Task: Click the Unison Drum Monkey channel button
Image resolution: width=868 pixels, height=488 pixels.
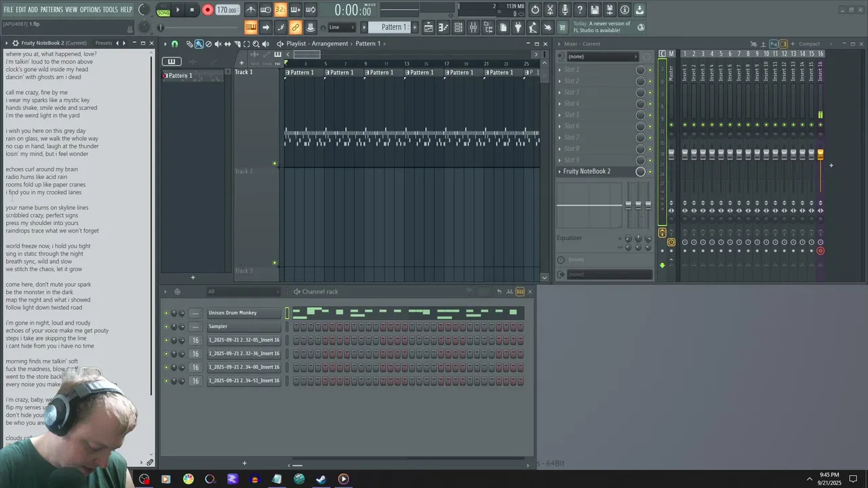Action: (244, 313)
